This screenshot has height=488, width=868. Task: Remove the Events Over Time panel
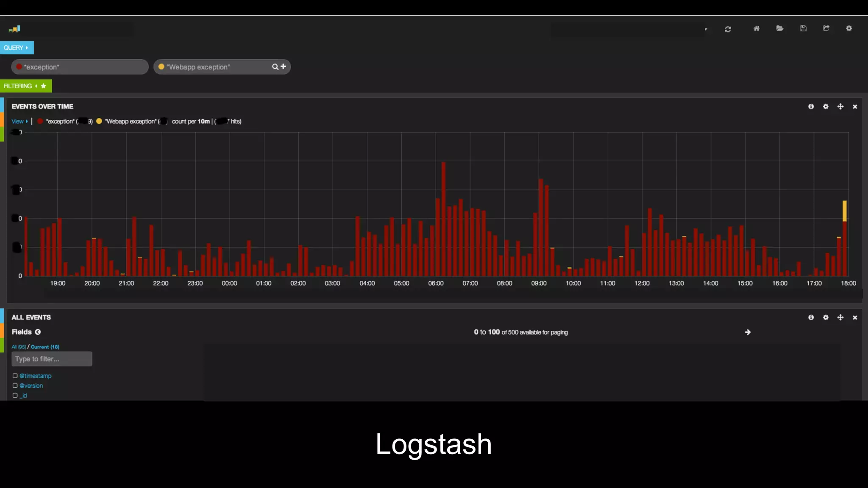tap(855, 107)
